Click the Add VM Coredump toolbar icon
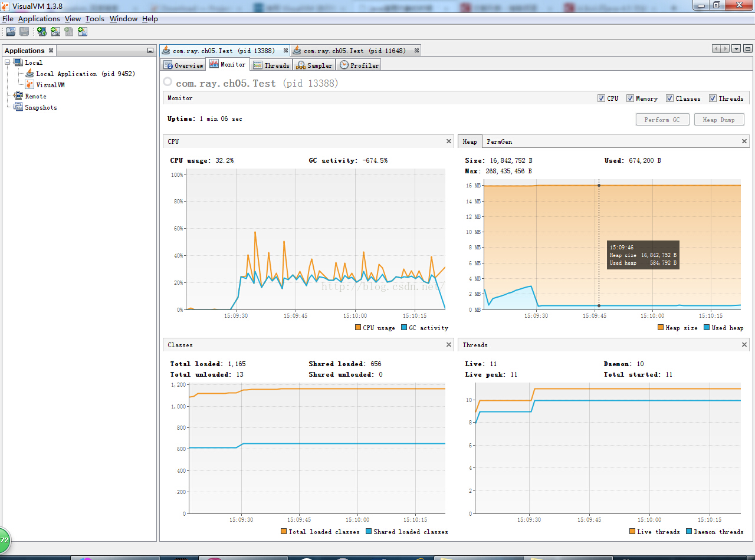 (x=69, y=32)
